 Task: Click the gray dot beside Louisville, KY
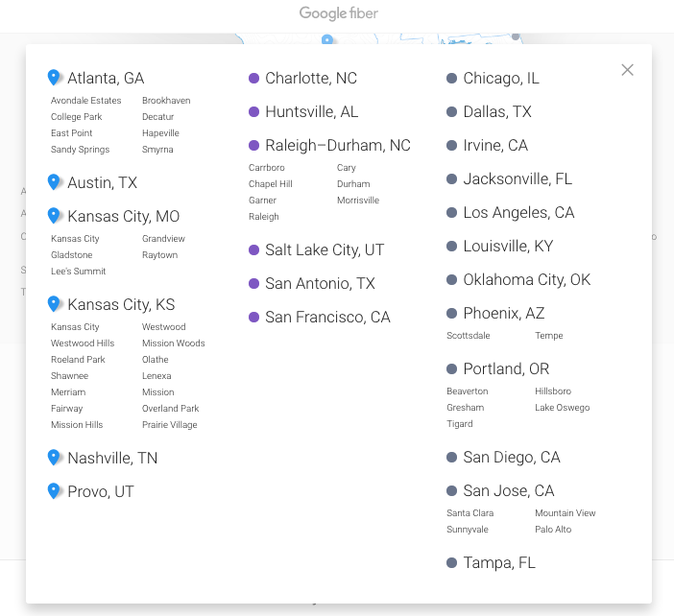click(x=452, y=247)
